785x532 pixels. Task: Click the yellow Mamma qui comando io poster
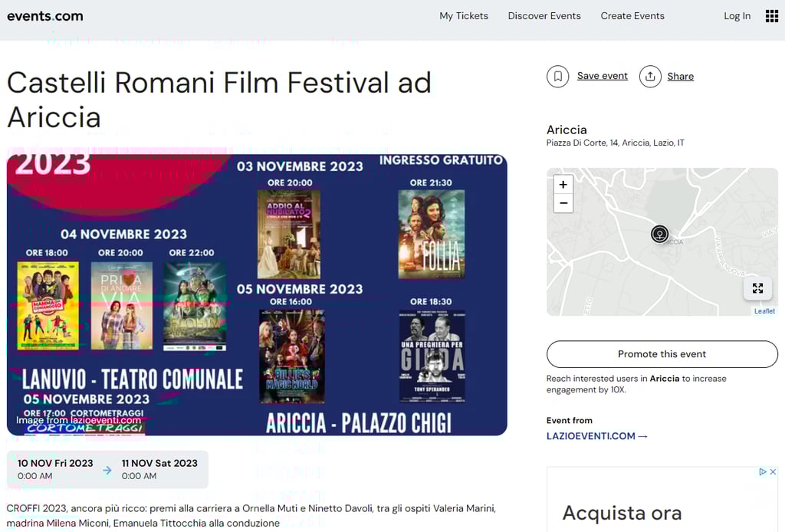48,306
